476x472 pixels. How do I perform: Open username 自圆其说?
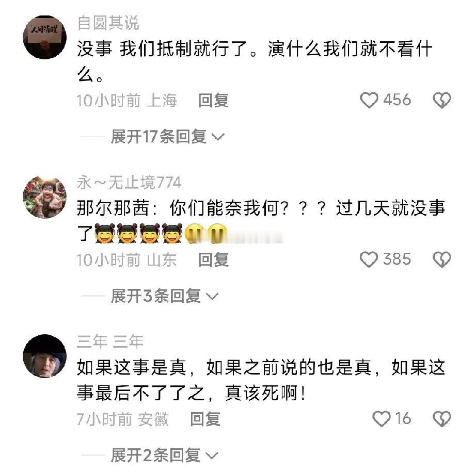click(108, 23)
